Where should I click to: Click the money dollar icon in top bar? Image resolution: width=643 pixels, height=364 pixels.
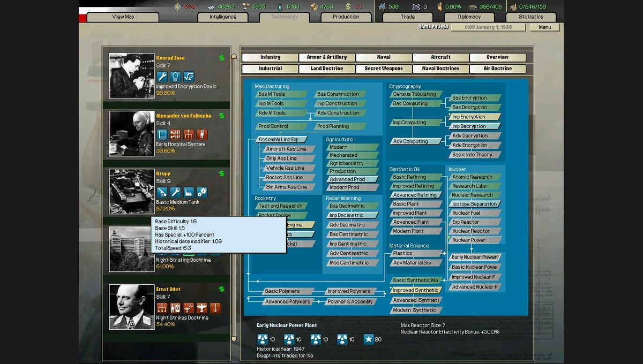coord(348,7)
